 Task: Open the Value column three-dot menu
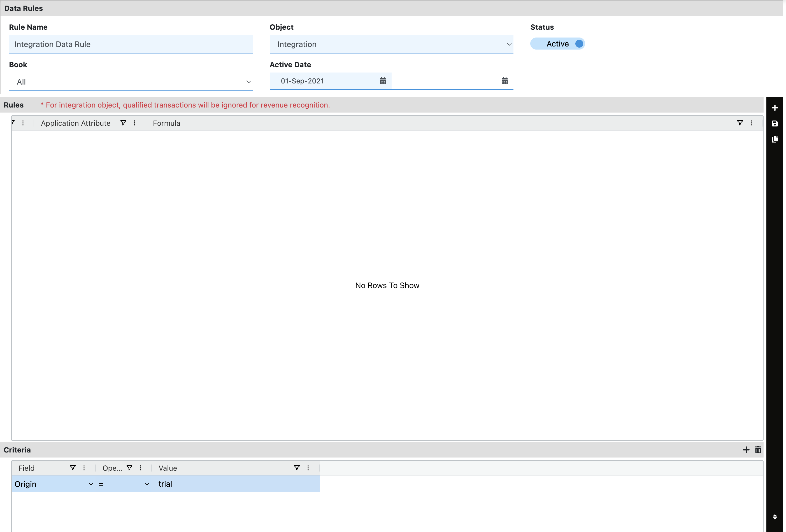pyautogui.click(x=308, y=468)
